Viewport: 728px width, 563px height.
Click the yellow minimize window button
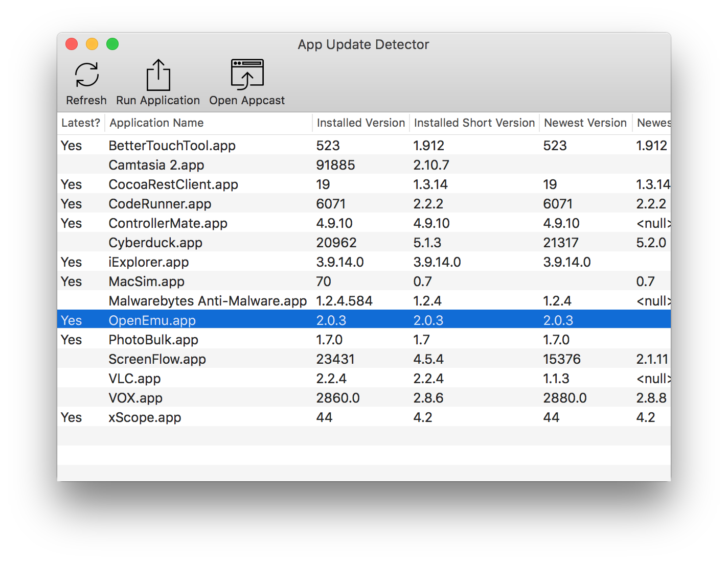click(x=92, y=44)
